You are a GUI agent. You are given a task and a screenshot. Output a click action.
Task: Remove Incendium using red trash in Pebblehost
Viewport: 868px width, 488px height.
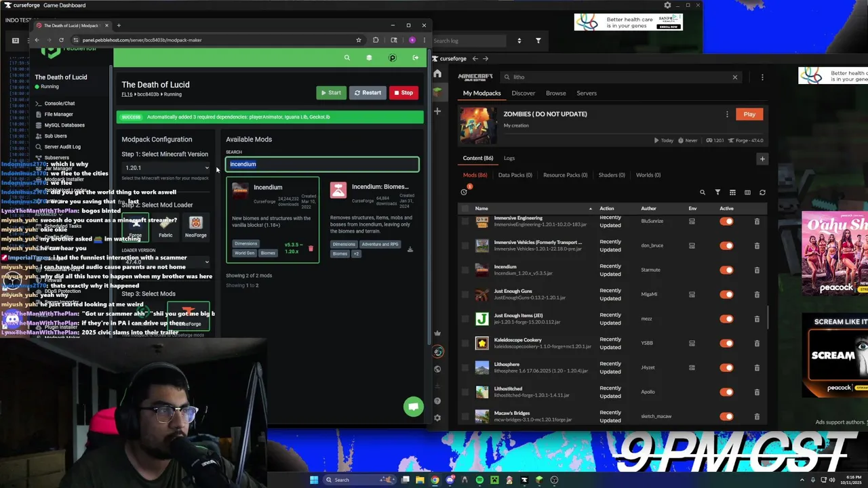[311, 249]
